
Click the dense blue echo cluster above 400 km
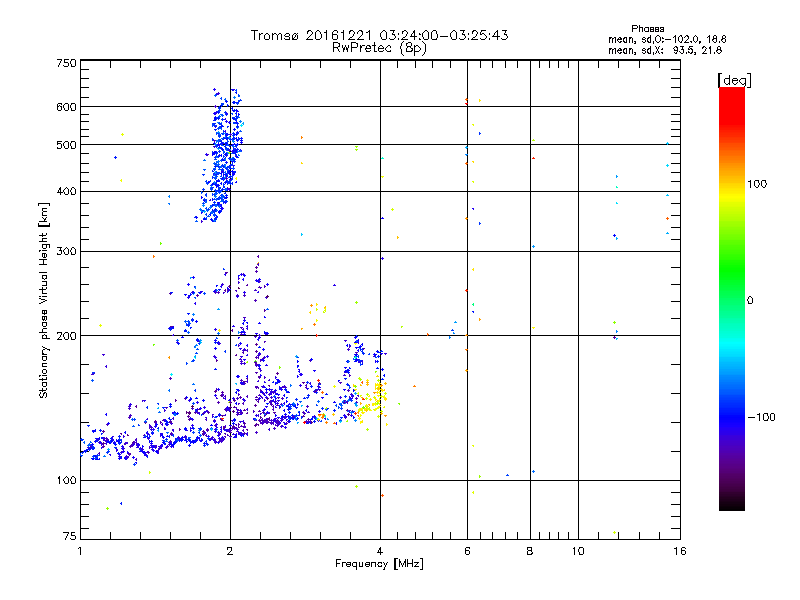point(222,158)
